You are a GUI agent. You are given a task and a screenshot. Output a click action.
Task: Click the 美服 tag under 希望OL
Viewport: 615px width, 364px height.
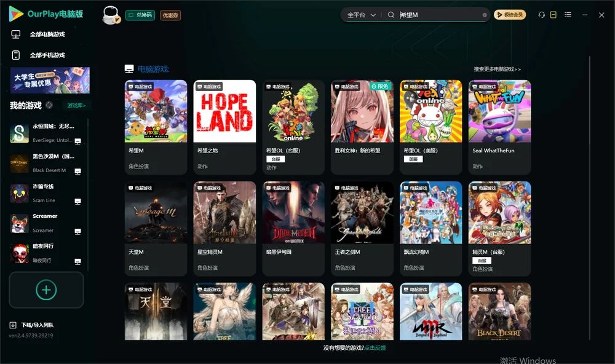[x=413, y=159]
